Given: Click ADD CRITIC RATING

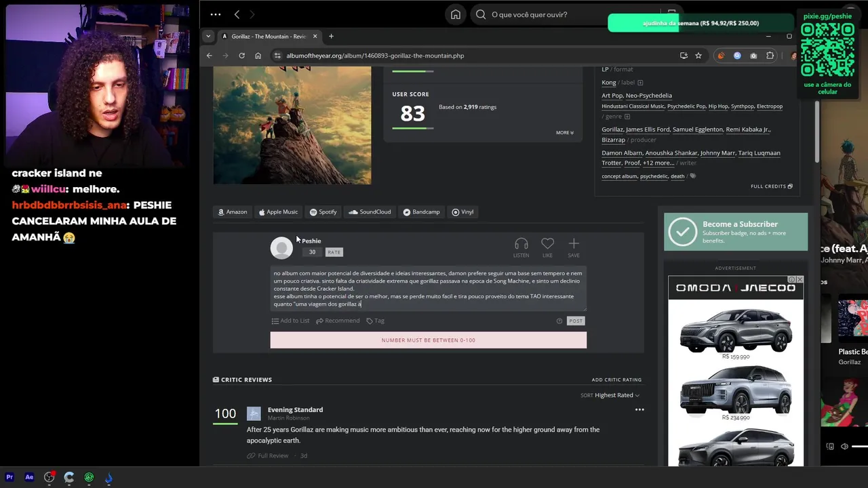Looking at the screenshot, I should click(x=616, y=380).
